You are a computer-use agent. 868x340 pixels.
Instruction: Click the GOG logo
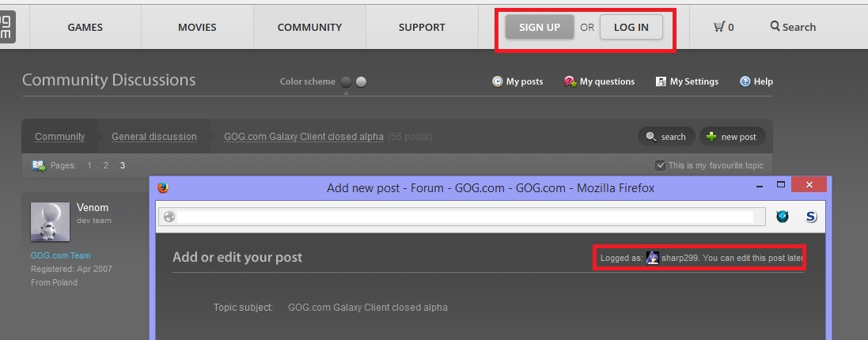[6, 27]
